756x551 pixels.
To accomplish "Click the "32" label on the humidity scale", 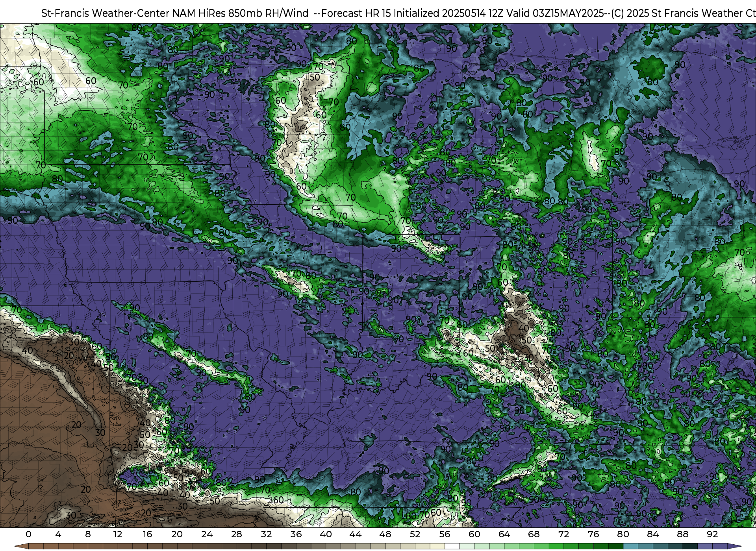I will tap(266, 534).
